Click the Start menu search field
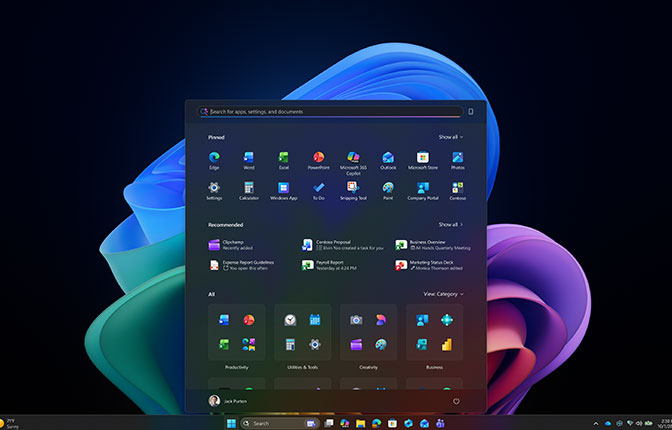This screenshot has height=430, width=672. click(330, 112)
